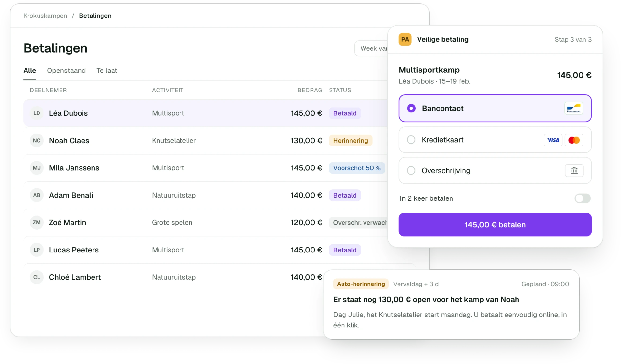Viewport: 621px width, 364px height.
Task: Click the LD avatar for Léa Dubois
Action: tap(37, 113)
